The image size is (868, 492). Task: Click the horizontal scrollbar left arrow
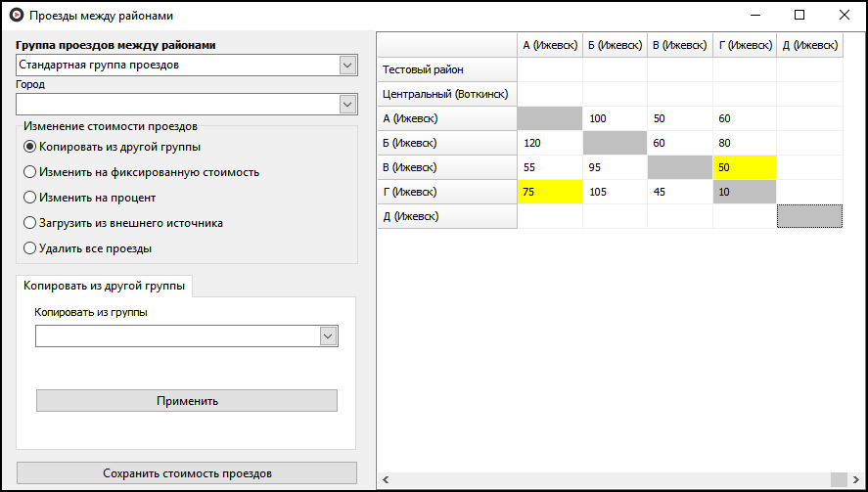[386, 479]
